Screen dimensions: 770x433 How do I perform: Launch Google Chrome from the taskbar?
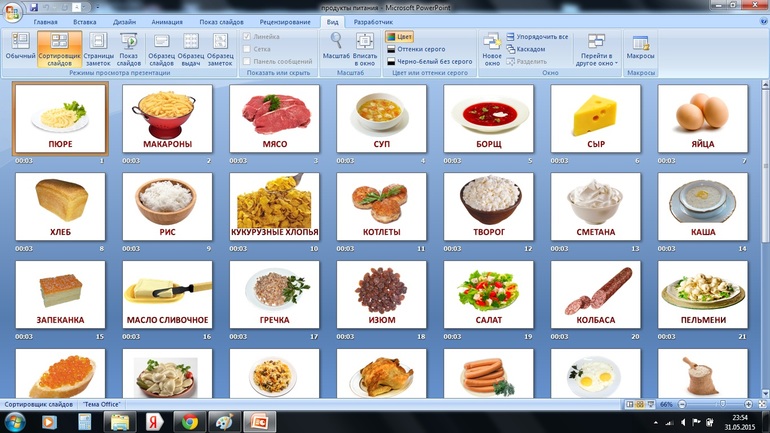[x=188, y=421]
